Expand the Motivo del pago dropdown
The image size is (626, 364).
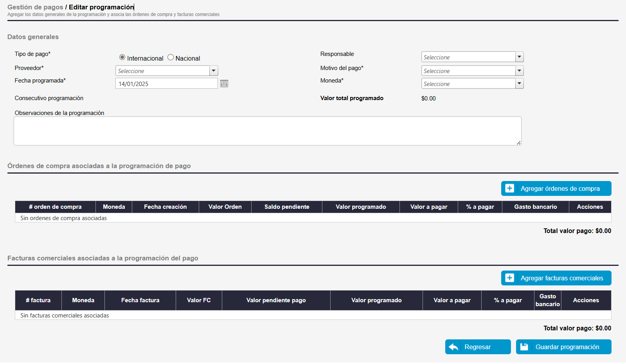pyautogui.click(x=519, y=71)
